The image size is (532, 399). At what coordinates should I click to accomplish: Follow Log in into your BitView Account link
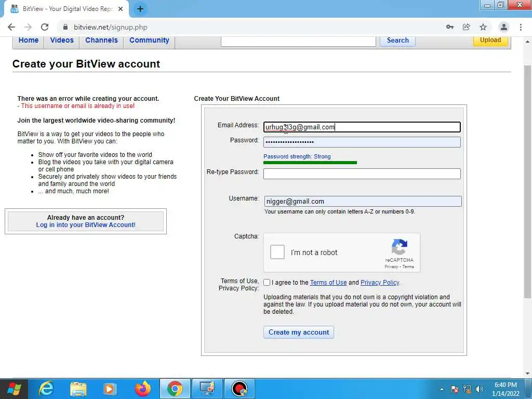pyautogui.click(x=86, y=225)
